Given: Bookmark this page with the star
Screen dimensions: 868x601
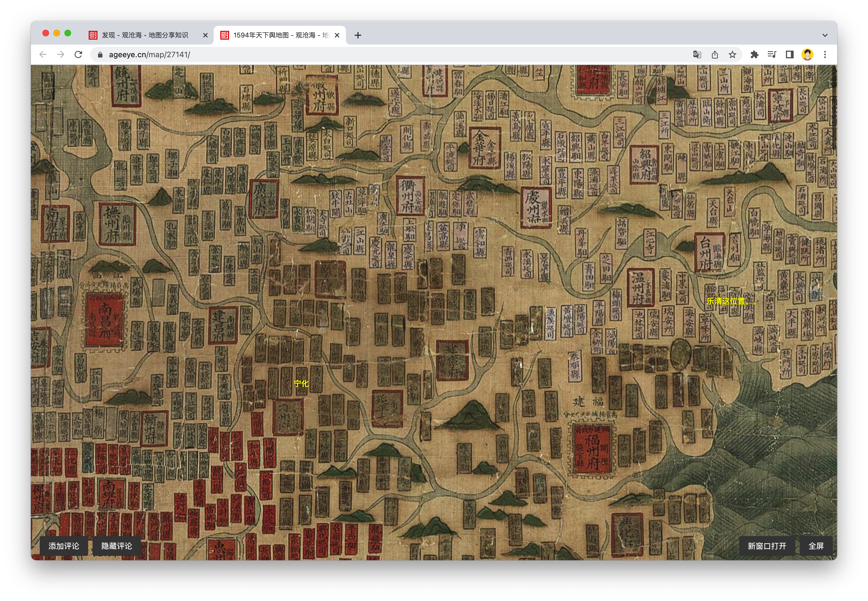Looking at the screenshot, I should tap(733, 54).
